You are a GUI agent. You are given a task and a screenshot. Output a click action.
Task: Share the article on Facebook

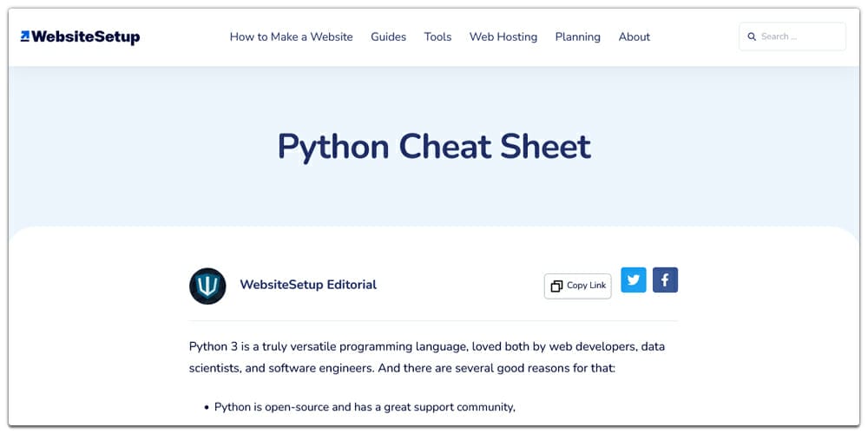click(x=665, y=280)
